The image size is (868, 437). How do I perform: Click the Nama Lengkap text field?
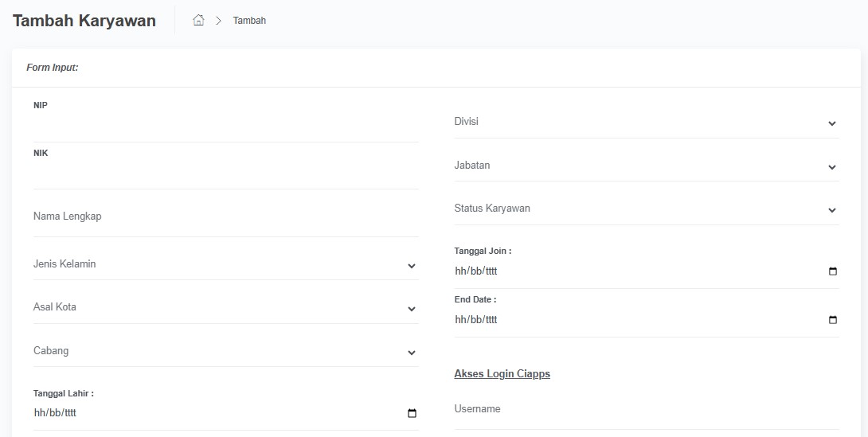click(225, 217)
